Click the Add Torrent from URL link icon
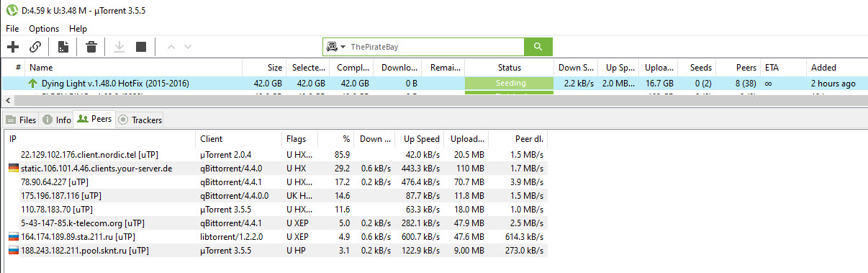Screen dimensions: 868x273 (35, 47)
